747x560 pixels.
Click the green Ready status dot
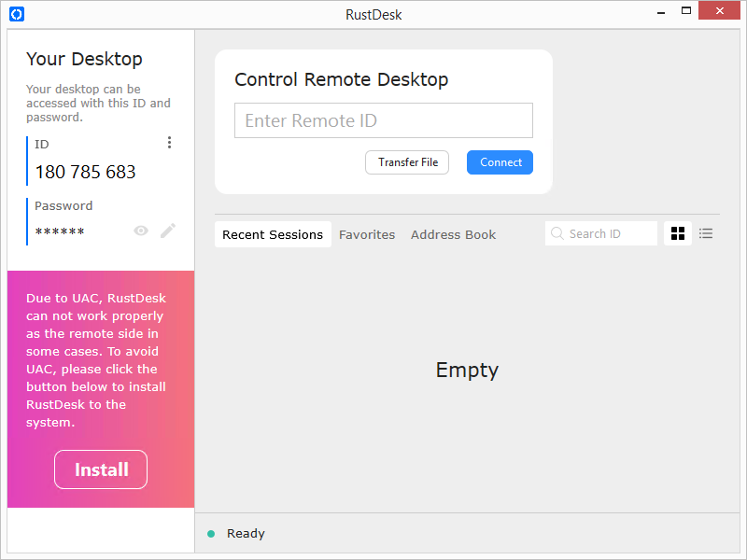(211, 534)
